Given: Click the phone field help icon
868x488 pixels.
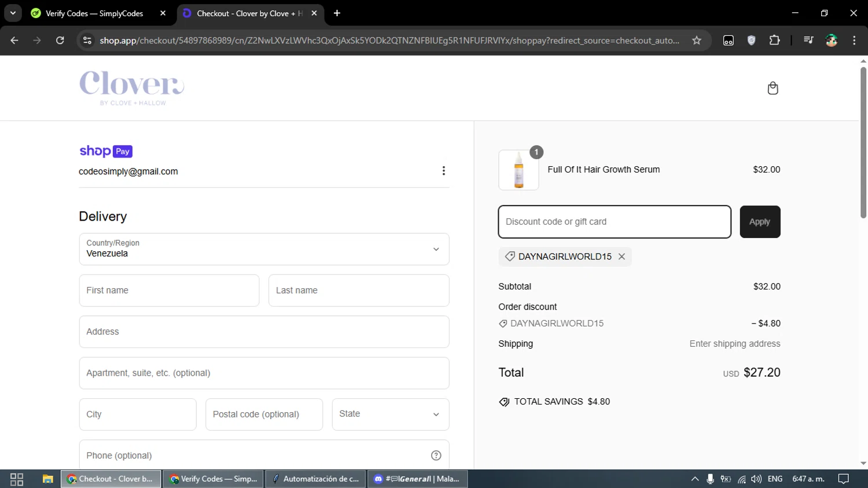Looking at the screenshot, I should tap(436, 456).
